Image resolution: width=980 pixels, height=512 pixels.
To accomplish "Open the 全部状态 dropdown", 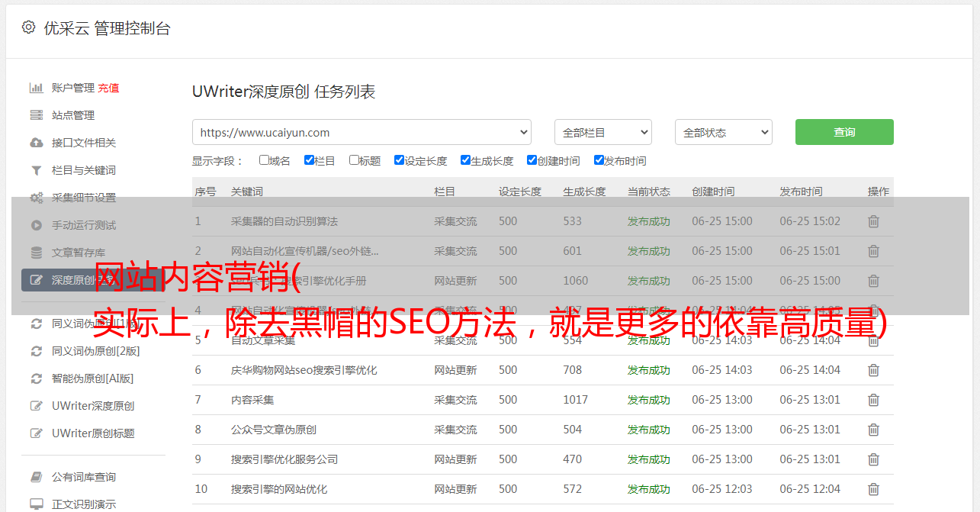I will (x=723, y=132).
